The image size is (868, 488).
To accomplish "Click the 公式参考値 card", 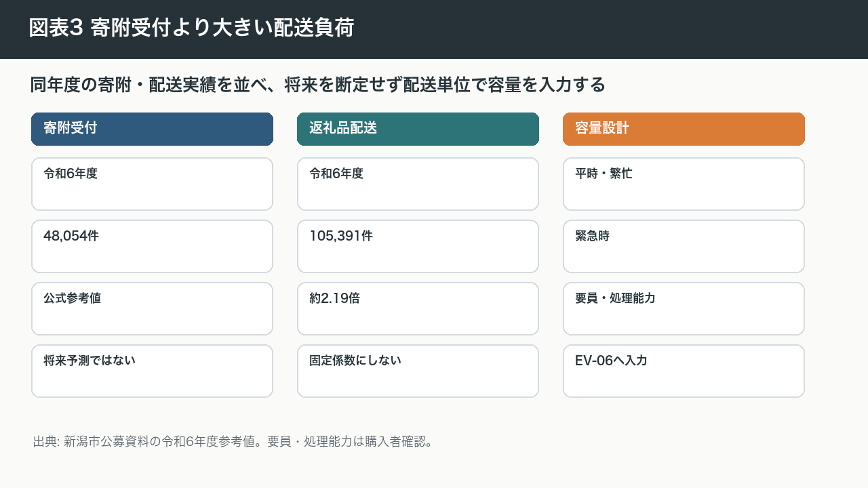I will tap(152, 309).
